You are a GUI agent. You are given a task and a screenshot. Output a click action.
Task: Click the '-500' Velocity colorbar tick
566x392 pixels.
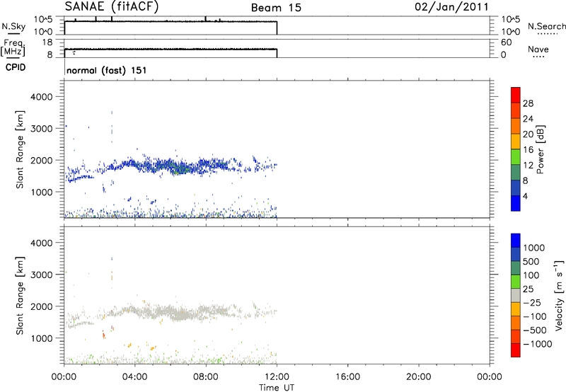[x=534, y=330]
